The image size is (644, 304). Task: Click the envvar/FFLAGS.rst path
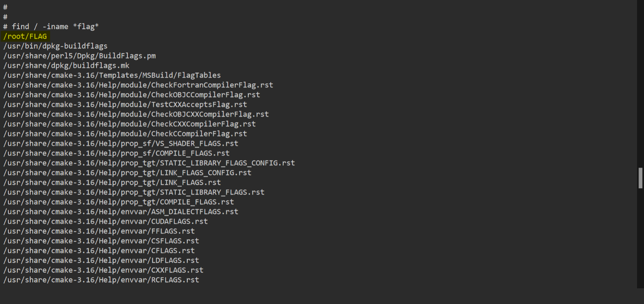[x=99, y=231]
